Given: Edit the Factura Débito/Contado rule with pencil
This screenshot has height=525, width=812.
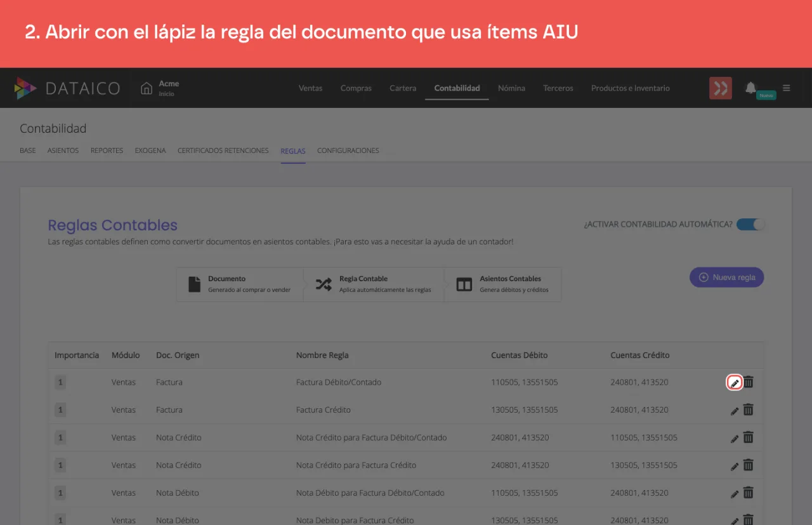Looking at the screenshot, I should [735, 382].
